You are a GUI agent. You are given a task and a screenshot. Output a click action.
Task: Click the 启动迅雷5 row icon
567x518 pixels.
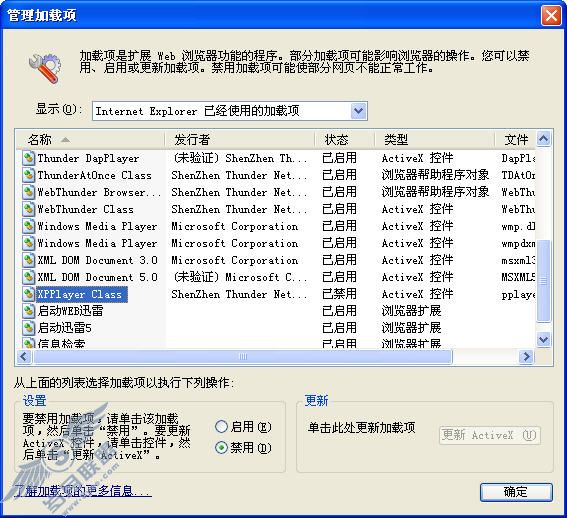pyautogui.click(x=28, y=328)
